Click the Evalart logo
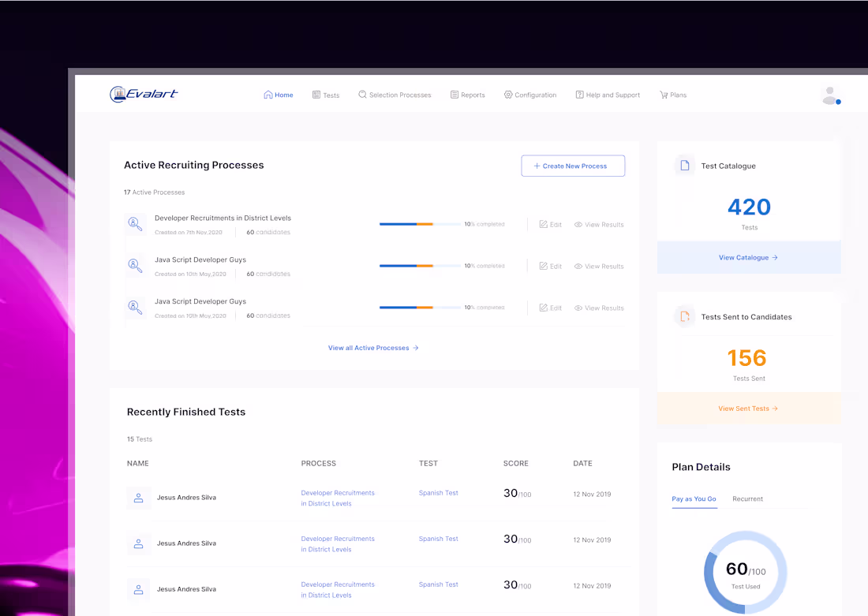This screenshot has height=616, width=868. 144,94
